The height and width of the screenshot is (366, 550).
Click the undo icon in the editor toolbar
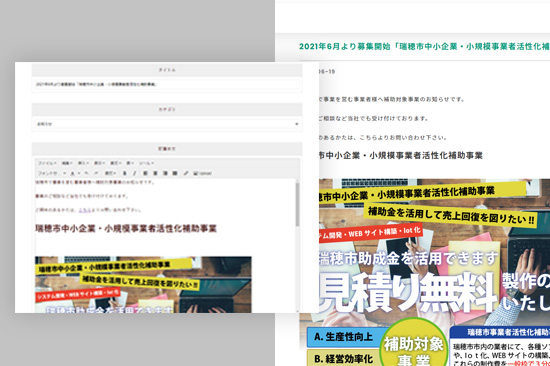pos(86,173)
